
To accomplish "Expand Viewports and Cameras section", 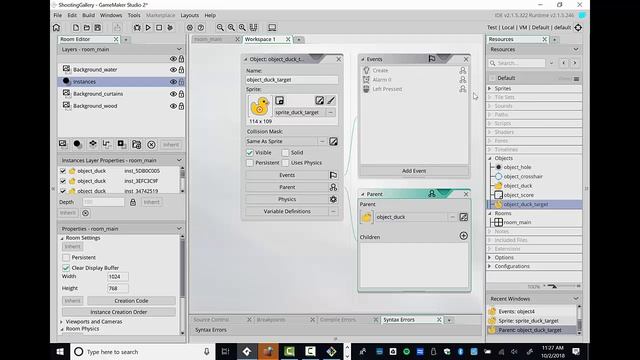I will click(x=62, y=322).
